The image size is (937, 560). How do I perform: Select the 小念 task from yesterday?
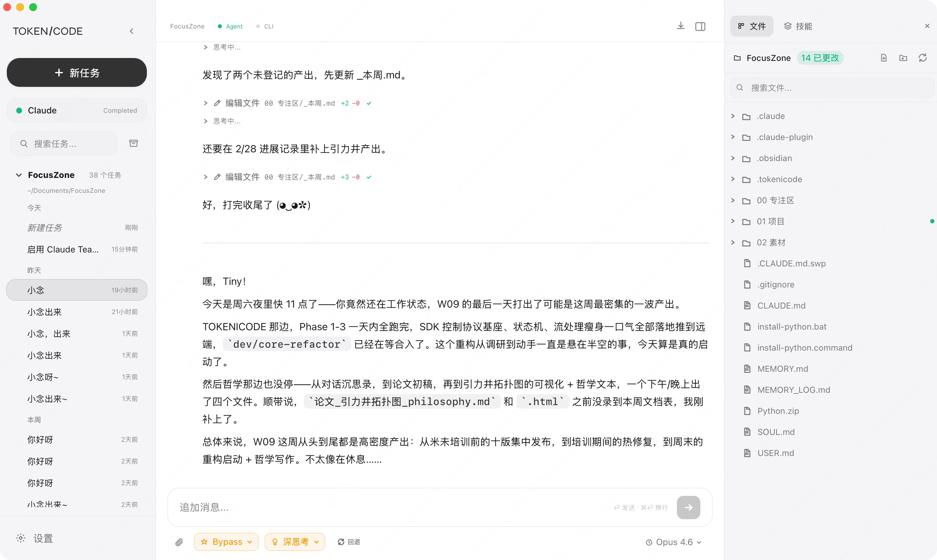77,290
